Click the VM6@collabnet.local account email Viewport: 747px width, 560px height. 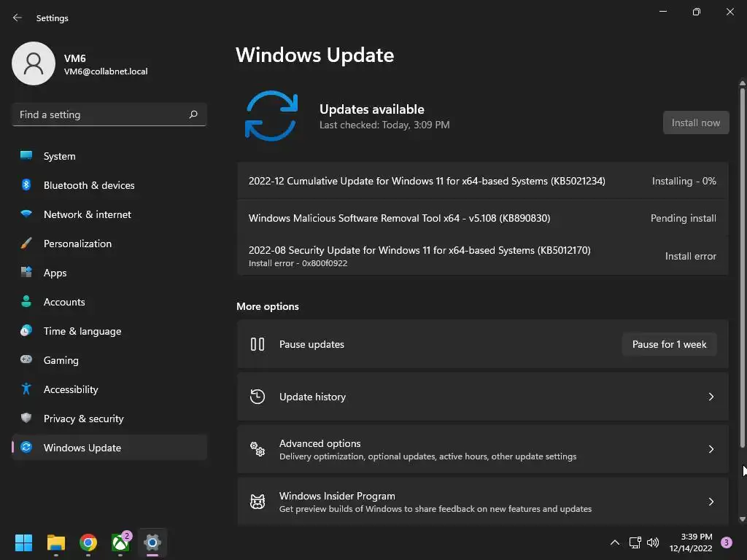pyautogui.click(x=106, y=71)
